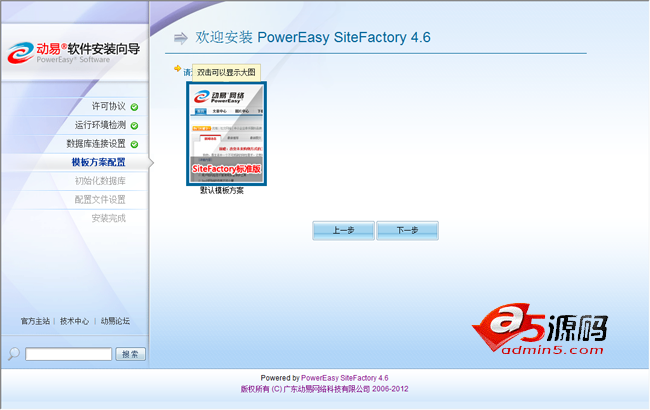Open the 技术中心 link
The width and height of the screenshot is (650, 410).
click(74, 321)
